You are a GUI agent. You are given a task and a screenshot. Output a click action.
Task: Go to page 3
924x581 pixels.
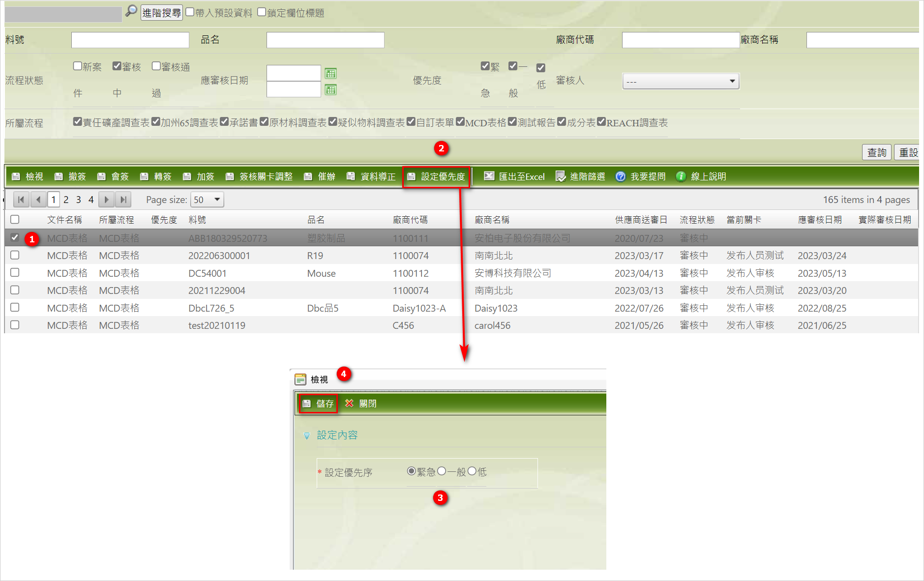click(78, 200)
